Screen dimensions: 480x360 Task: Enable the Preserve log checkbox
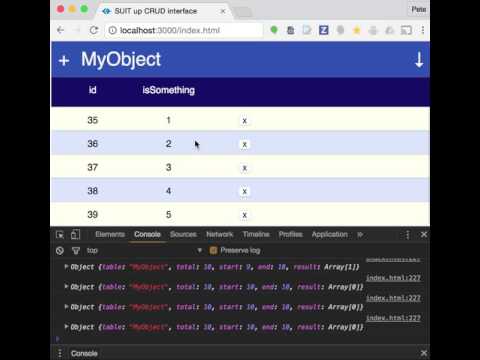(213, 250)
